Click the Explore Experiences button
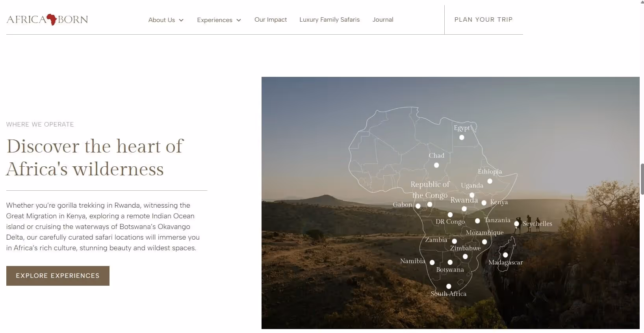This screenshot has width=644, height=333. (58, 276)
